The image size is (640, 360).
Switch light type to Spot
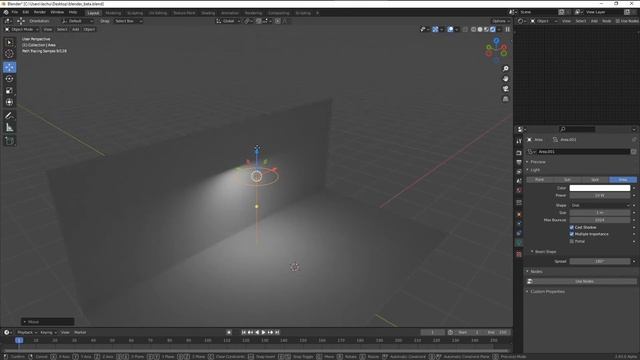(595, 180)
